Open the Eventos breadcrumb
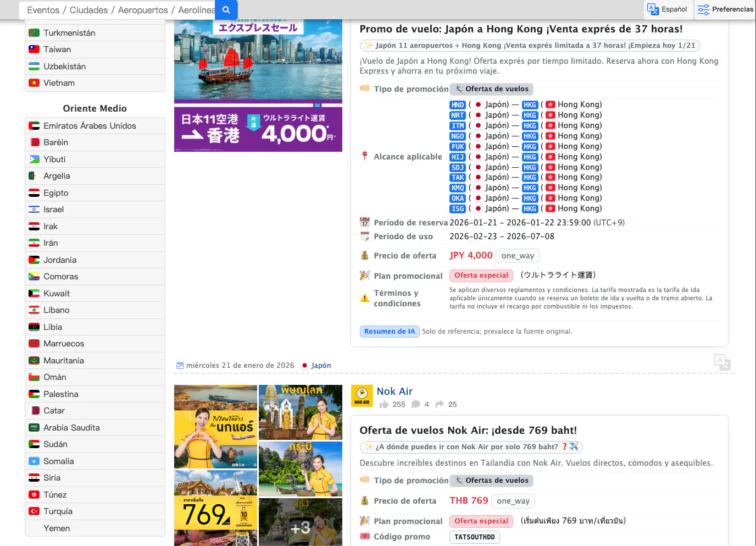This screenshot has height=546, width=756. tap(43, 10)
